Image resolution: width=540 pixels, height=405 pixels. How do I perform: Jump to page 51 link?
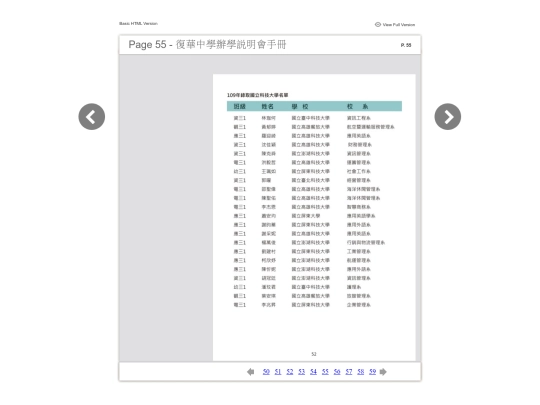[x=278, y=372]
